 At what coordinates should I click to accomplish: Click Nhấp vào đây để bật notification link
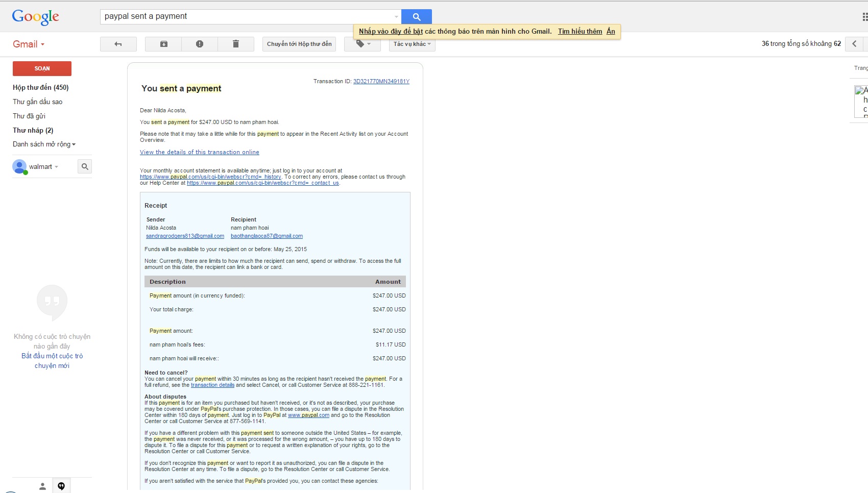click(391, 32)
